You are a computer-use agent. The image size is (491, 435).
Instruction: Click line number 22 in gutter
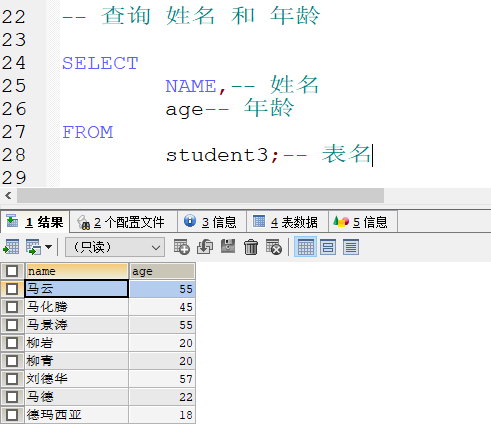14,17
